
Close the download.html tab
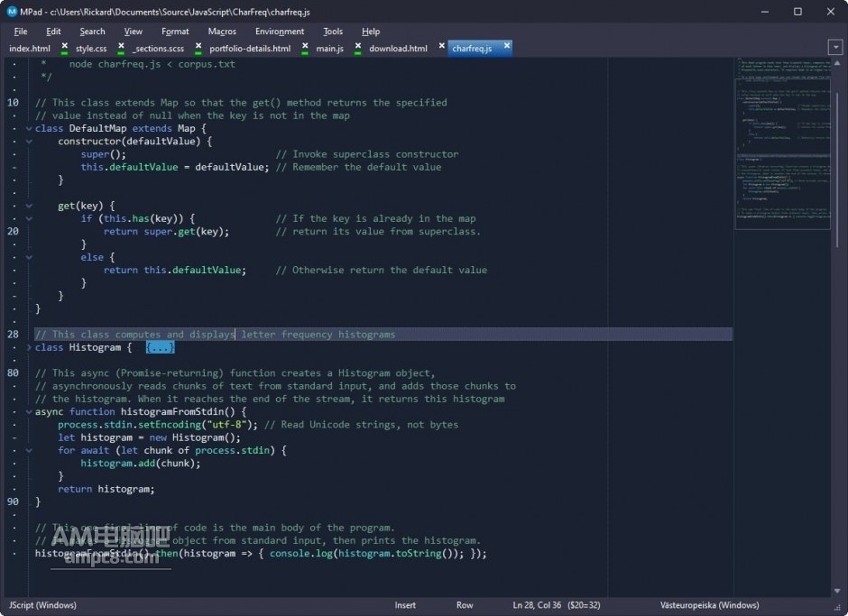point(441,46)
